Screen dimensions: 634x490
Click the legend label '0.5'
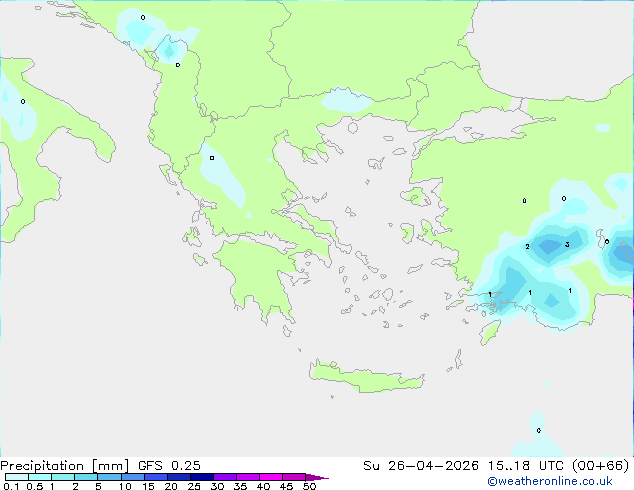point(35,486)
